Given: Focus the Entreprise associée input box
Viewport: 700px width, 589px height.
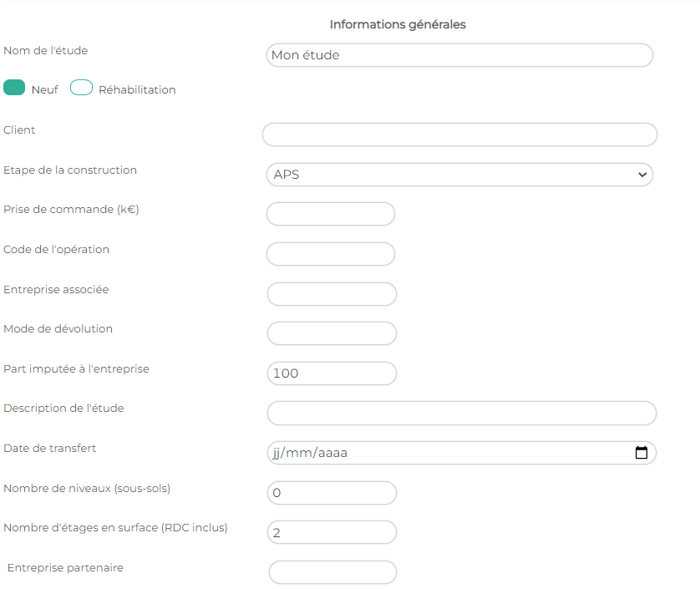Looking at the screenshot, I should pyautogui.click(x=332, y=294).
